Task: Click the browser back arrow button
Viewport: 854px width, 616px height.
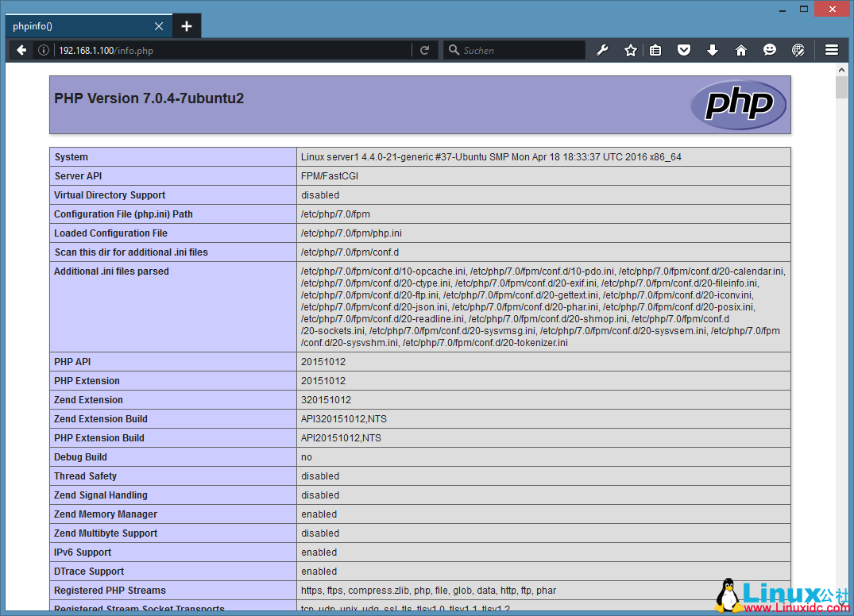Action: click(x=21, y=50)
